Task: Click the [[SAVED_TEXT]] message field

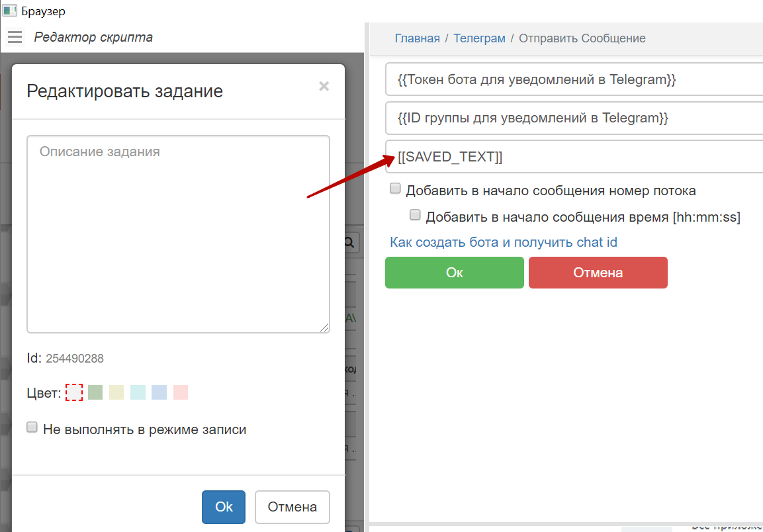Action: tap(573, 157)
